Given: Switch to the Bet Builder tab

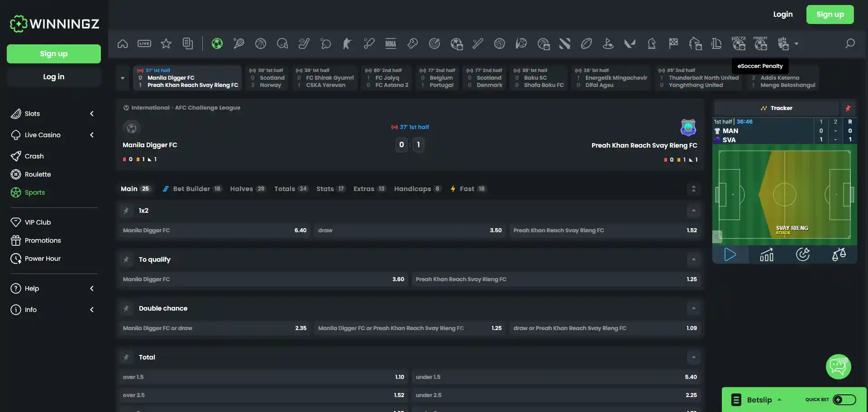Looking at the screenshot, I should click(192, 189).
